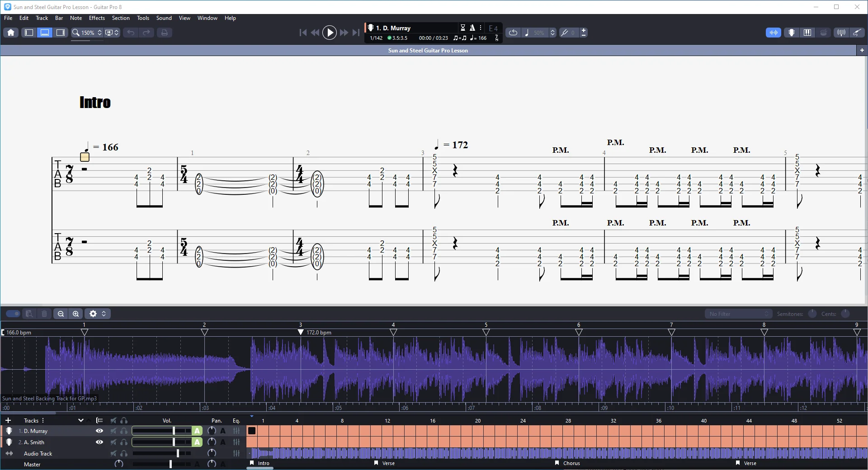Open the Home screen icon
868x470 pixels.
tap(11, 33)
